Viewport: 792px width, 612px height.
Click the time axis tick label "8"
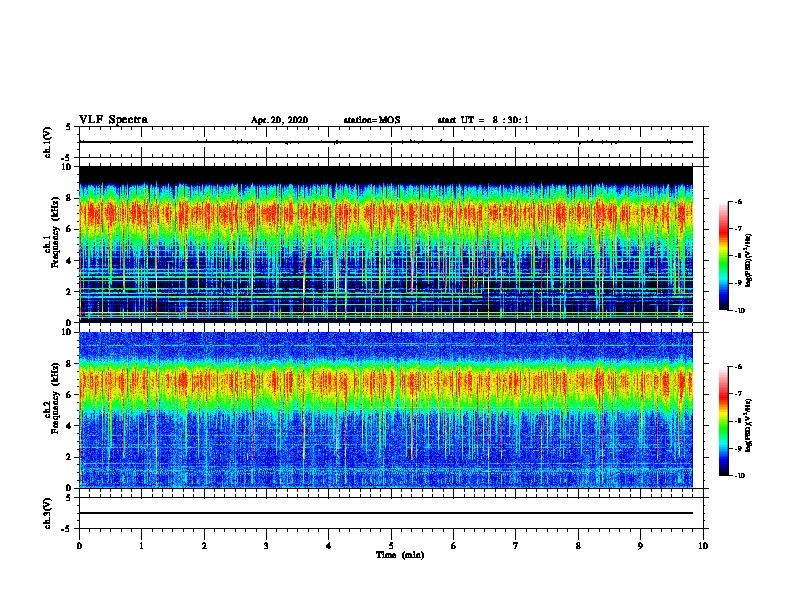578,546
